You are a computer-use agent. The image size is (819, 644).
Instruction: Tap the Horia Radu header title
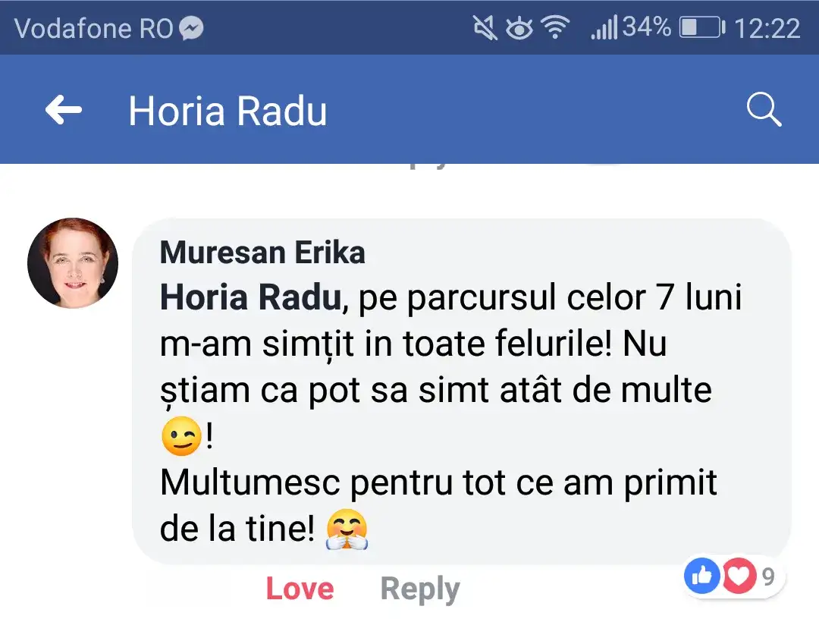227,112
